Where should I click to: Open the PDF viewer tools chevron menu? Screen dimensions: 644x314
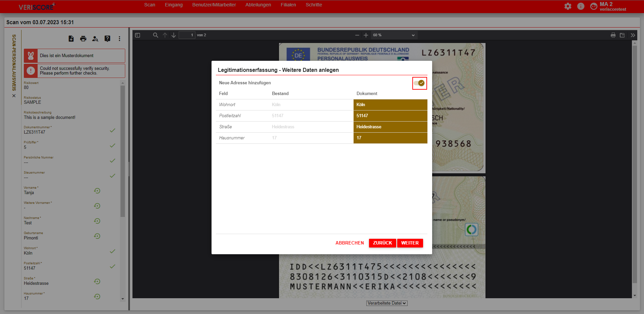[633, 35]
